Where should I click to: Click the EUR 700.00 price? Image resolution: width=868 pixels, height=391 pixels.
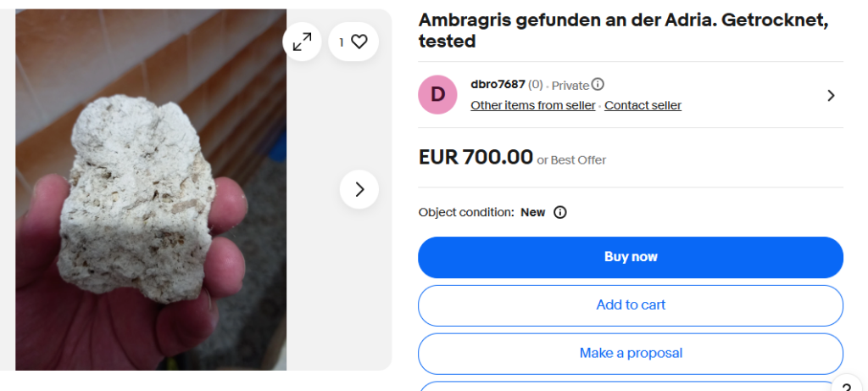(x=476, y=157)
